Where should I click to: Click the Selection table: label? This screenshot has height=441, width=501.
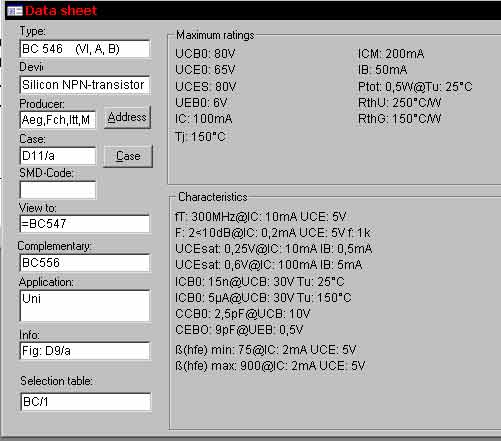tap(56, 381)
